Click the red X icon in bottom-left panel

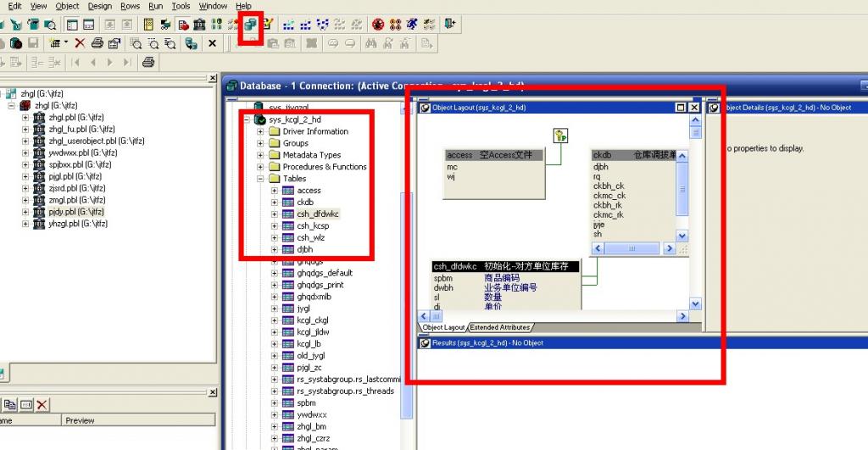click(42, 404)
